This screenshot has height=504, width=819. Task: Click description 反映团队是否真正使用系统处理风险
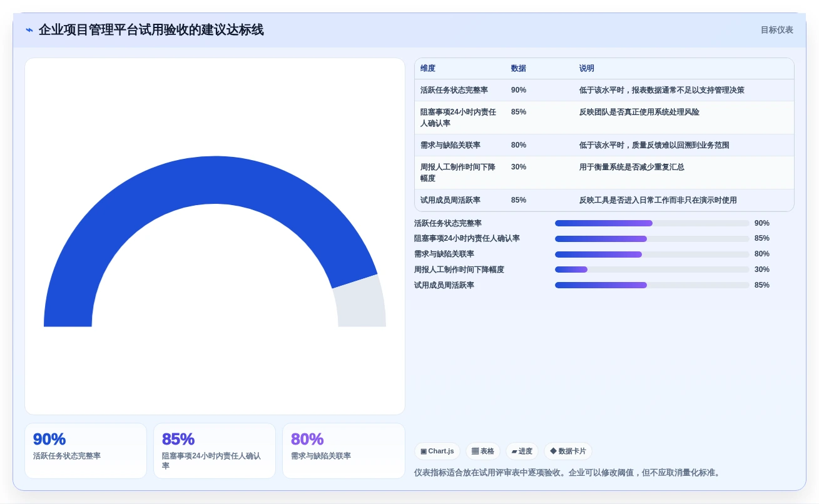click(639, 113)
